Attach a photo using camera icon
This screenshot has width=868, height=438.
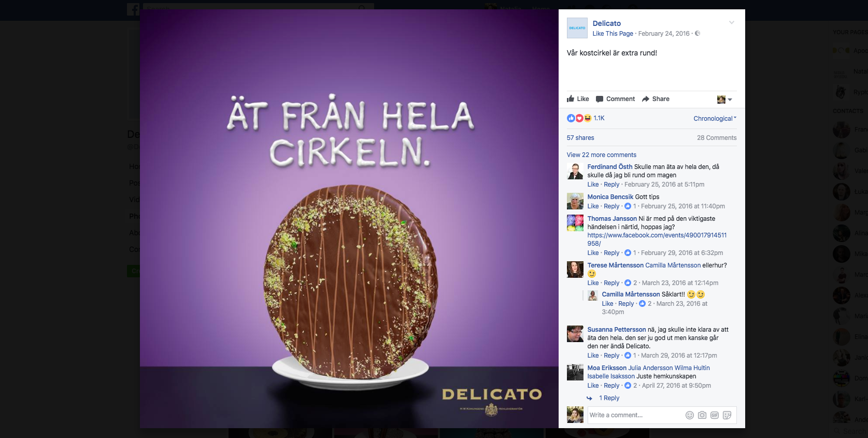[x=702, y=415]
